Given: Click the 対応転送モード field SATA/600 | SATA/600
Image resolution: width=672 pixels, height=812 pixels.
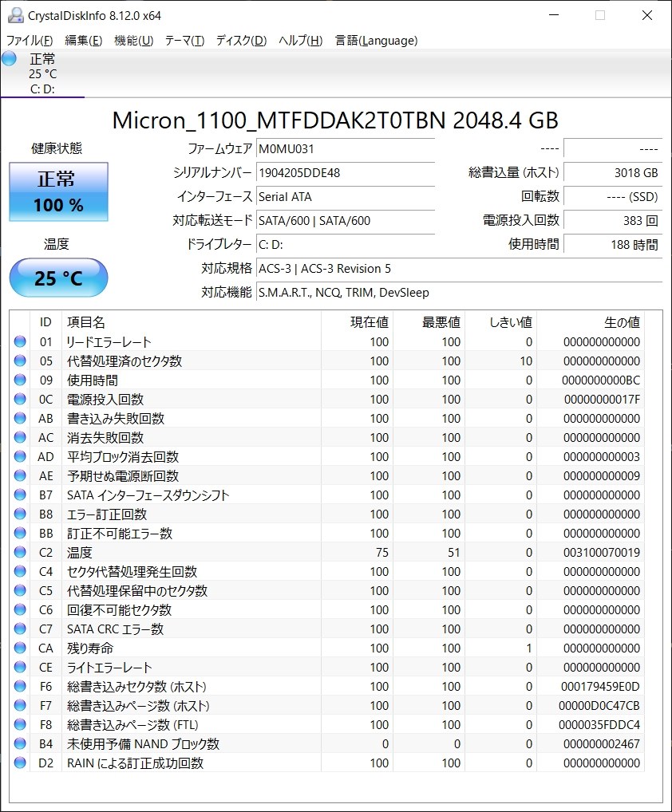Looking at the screenshot, I should [x=346, y=221].
